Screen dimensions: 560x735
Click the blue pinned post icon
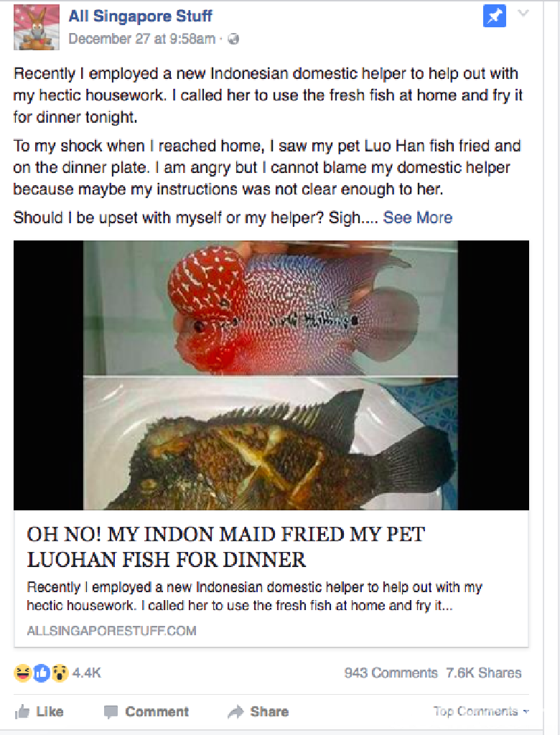point(495,17)
